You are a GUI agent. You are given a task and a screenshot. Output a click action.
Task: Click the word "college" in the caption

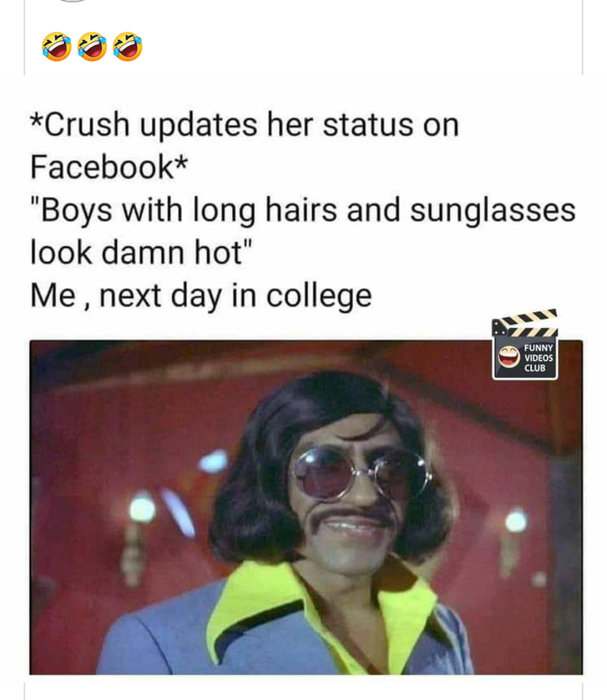(x=320, y=296)
